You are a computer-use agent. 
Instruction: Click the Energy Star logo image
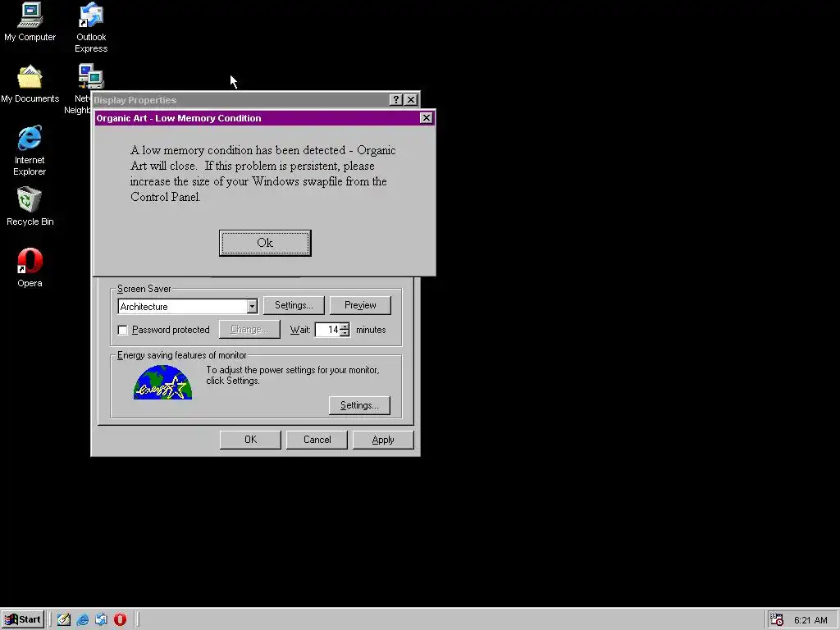(163, 382)
